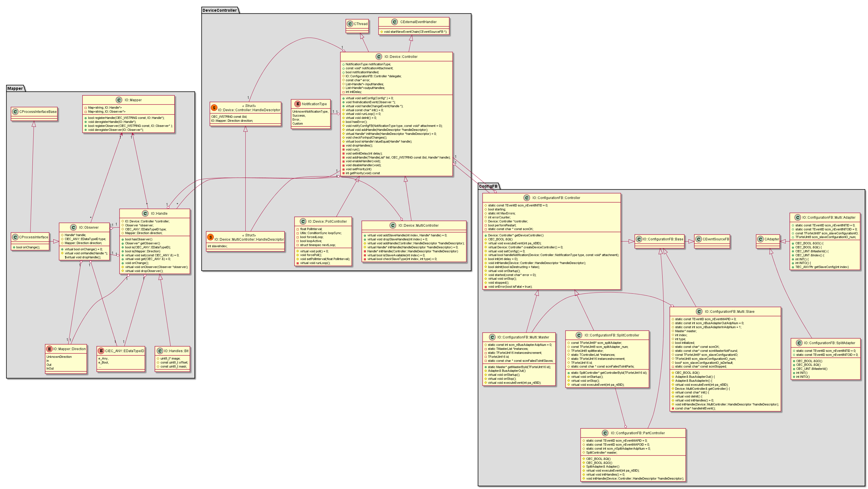Select 'const uint8_t mask;' in IO::Handles::Bit
The image size is (868, 489).
point(174,367)
